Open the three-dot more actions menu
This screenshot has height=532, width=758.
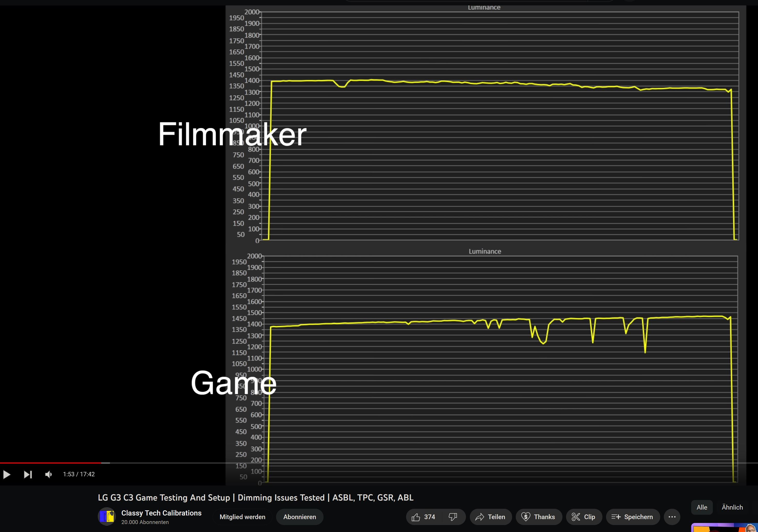pos(672,517)
